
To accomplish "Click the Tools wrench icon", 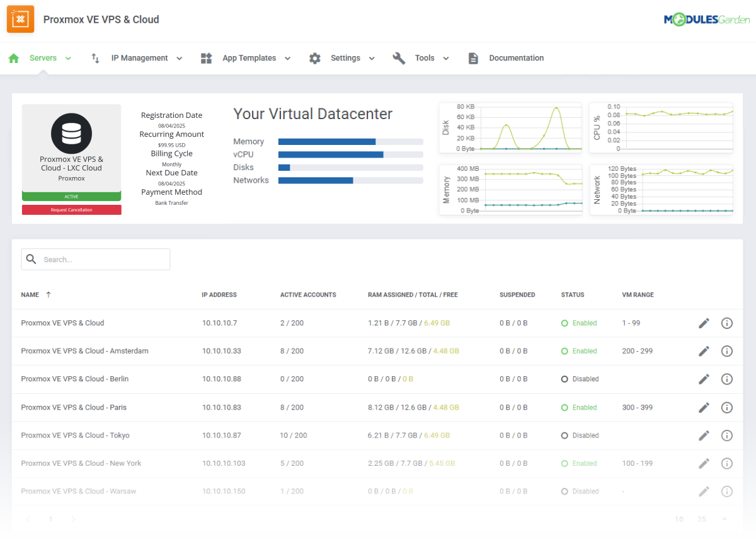I will pos(399,58).
